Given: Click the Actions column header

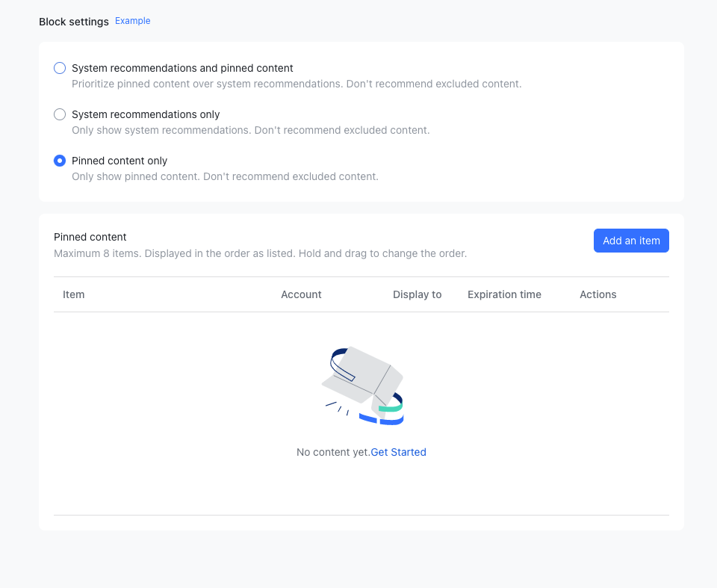Looking at the screenshot, I should click(x=598, y=294).
